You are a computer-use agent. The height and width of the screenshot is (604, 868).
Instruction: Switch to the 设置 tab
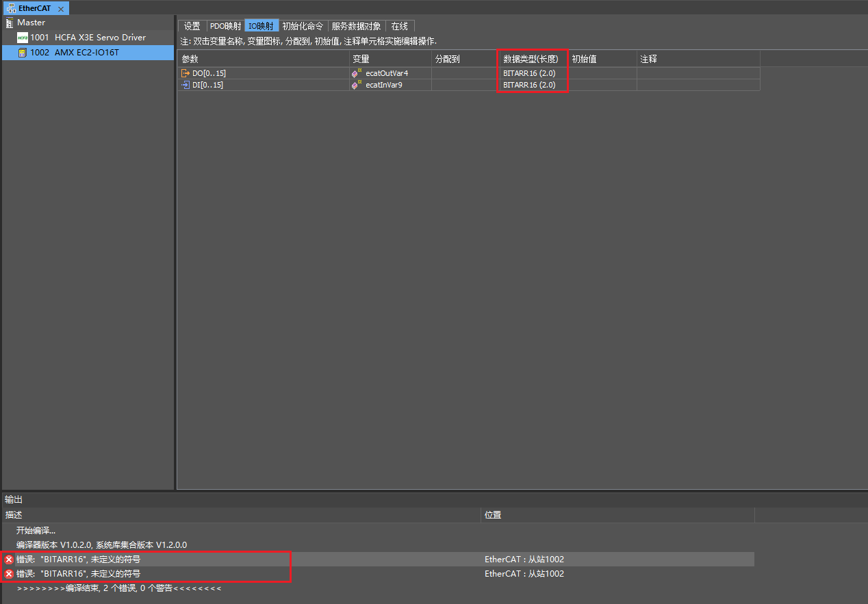click(192, 26)
